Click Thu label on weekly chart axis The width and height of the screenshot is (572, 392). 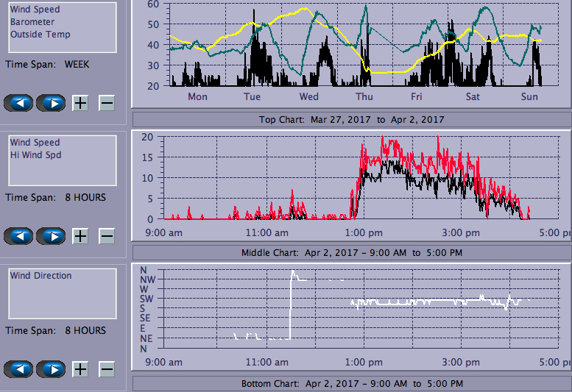364,97
